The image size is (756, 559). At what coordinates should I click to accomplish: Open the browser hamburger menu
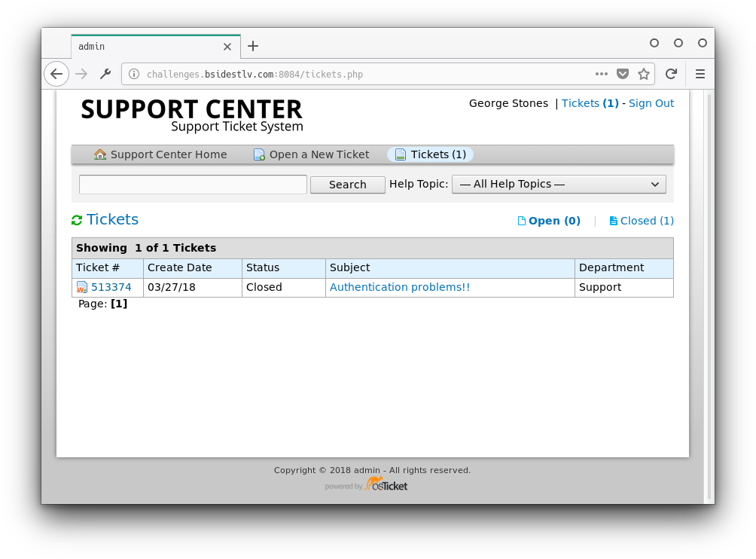click(x=700, y=74)
